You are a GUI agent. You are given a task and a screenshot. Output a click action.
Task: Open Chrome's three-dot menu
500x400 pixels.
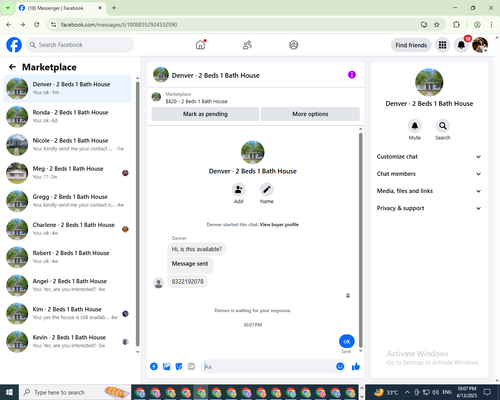click(x=491, y=24)
